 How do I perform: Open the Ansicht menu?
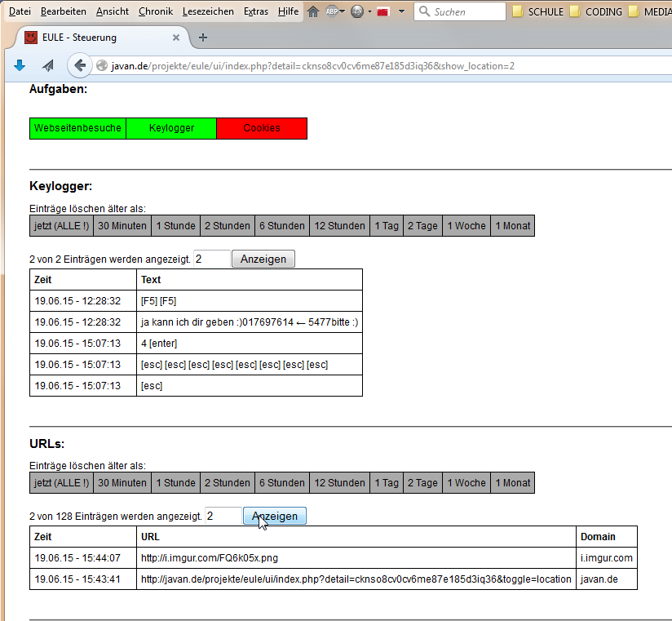(x=113, y=11)
